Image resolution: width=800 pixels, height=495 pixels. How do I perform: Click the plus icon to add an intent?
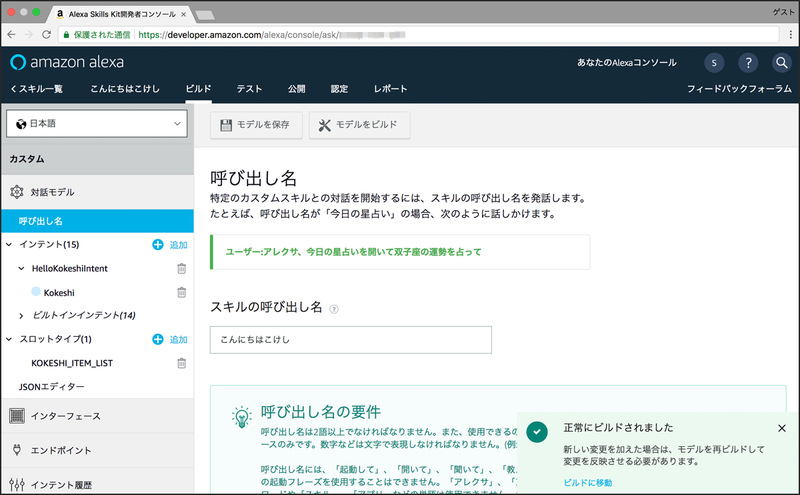tap(158, 245)
